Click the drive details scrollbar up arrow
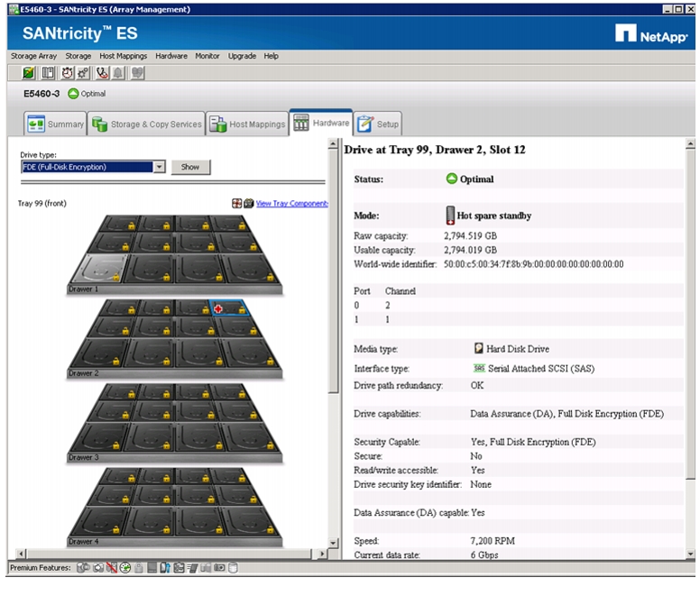700x605 pixels. click(x=690, y=143)
